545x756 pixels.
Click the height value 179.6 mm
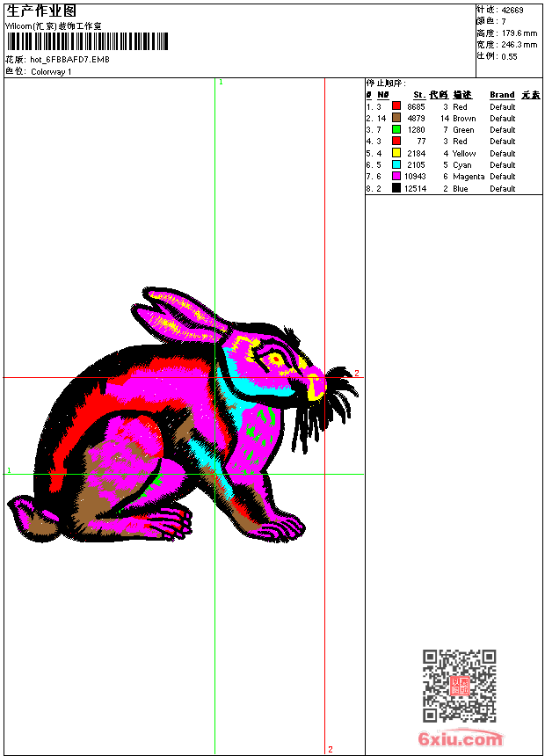(520, 33)
